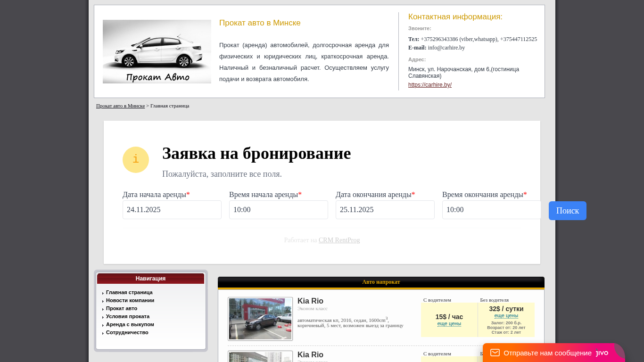
Task: Click the blue Поиск button
Action: pyautogui.click(x=568, y=211)
